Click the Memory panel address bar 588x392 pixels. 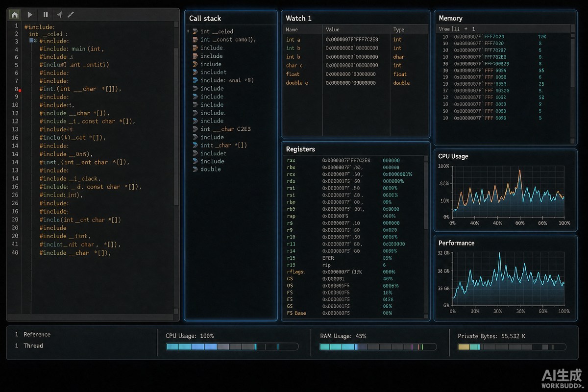(x=503, y=29)
